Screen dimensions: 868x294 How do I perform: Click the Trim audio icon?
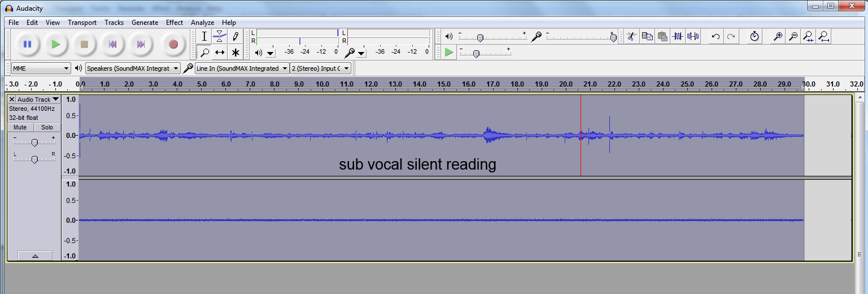coord(678,37)
